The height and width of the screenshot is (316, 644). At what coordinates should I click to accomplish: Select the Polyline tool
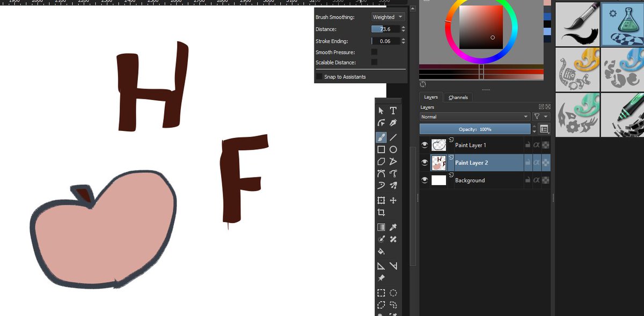393,161
